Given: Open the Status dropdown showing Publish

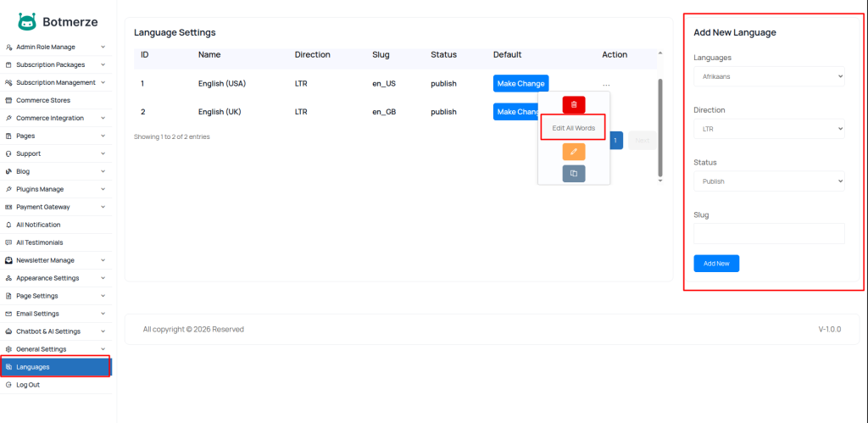Looking at the screenshot, I should click(x=769, y=181).
